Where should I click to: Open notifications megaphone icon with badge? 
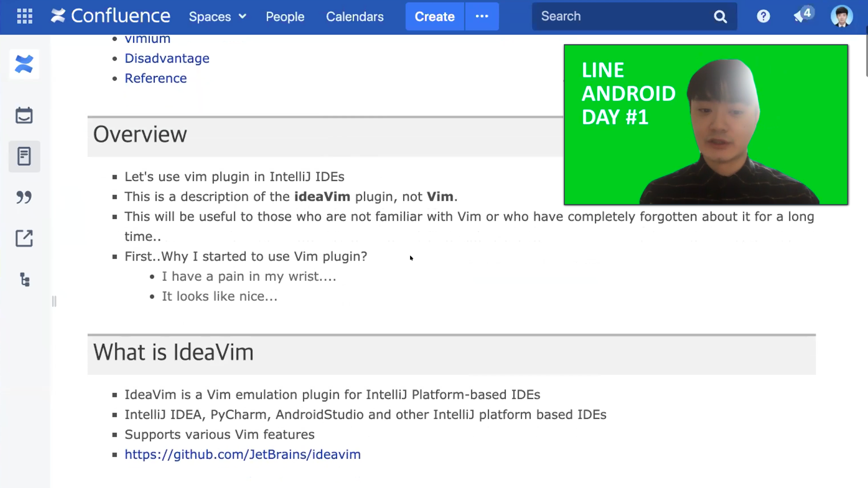tap(803, 15)
